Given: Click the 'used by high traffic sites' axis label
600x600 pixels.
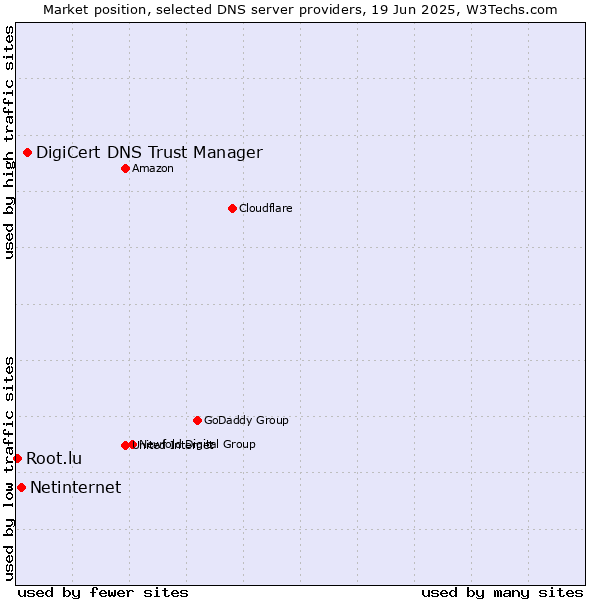Looking at the screenshot, I should (9, 142).
